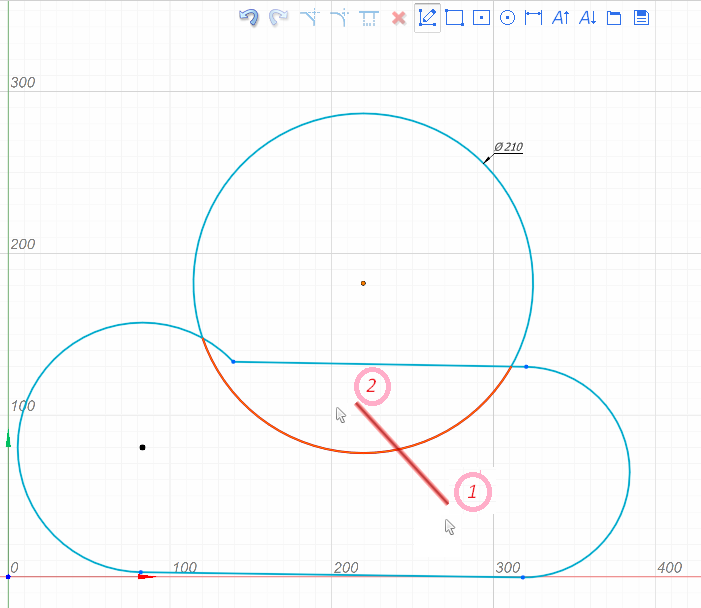Viewport: 701px width, 608px height.
Task: Click the red X delete icon
Action: click(398, 17)
